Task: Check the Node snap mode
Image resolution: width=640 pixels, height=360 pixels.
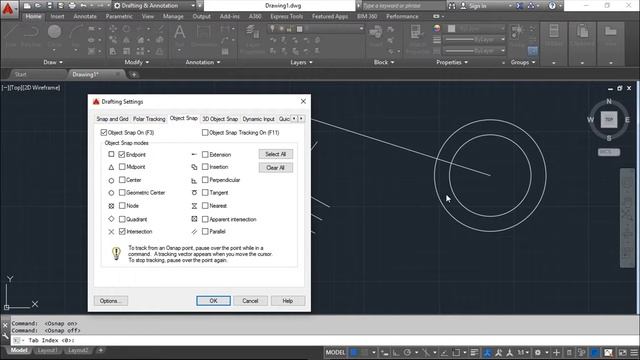Action: click(x=122, y=206)
